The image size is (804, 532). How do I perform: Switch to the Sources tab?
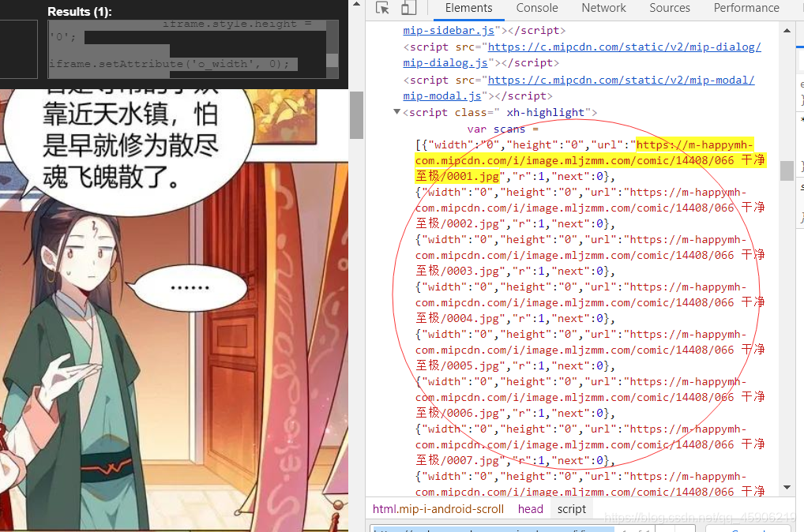[669, 8]
